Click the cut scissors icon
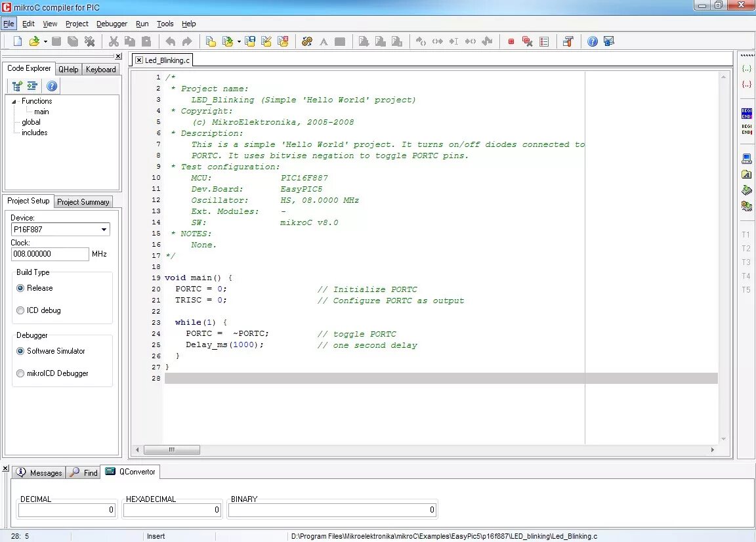This screenshot has width=756, height=542. (114, 41)
